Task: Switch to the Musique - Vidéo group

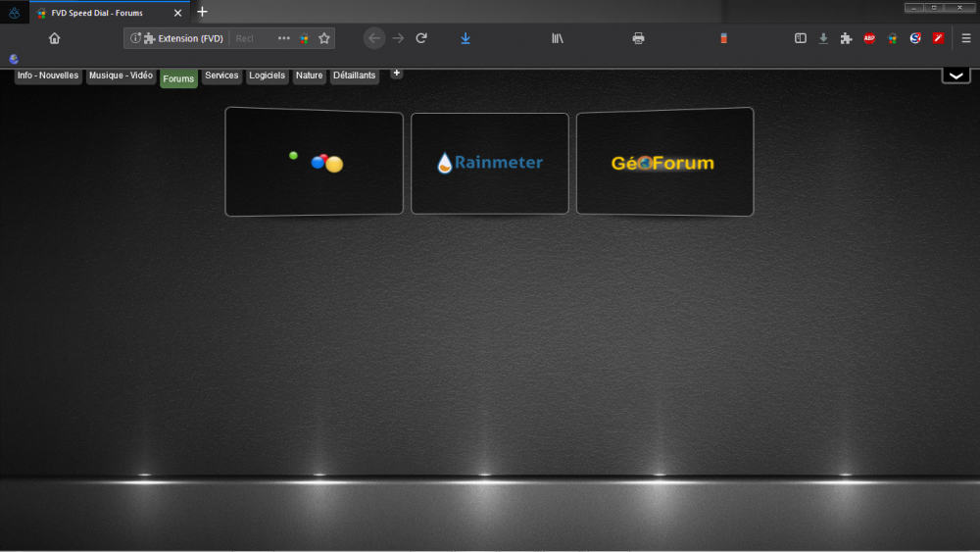Action: [121, 75]
